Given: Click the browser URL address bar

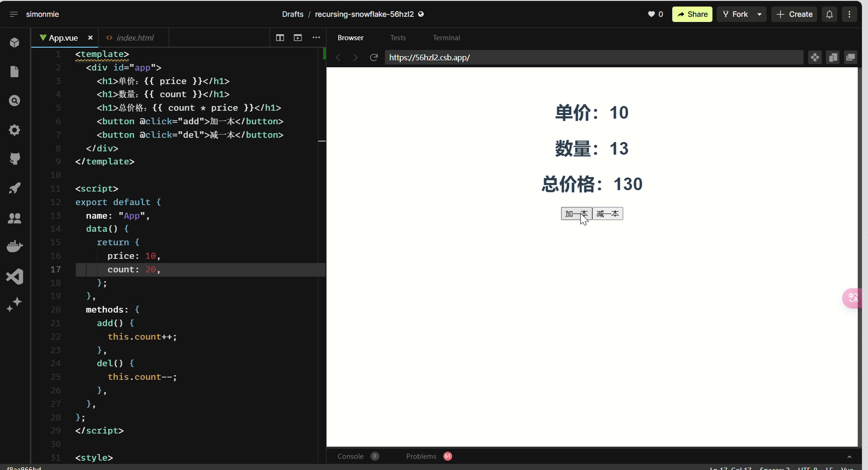Looking at the screenshot, I should point(514,57).
